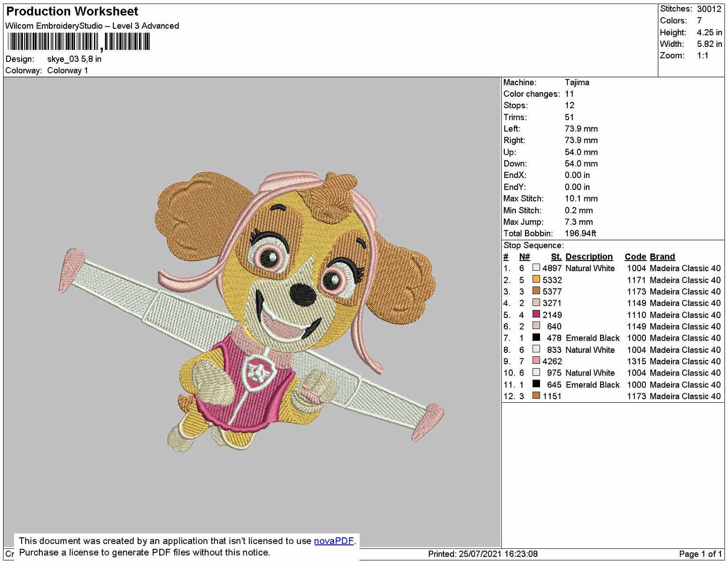Click the Brand column header
728x563 pixels.
pos(662,257)
